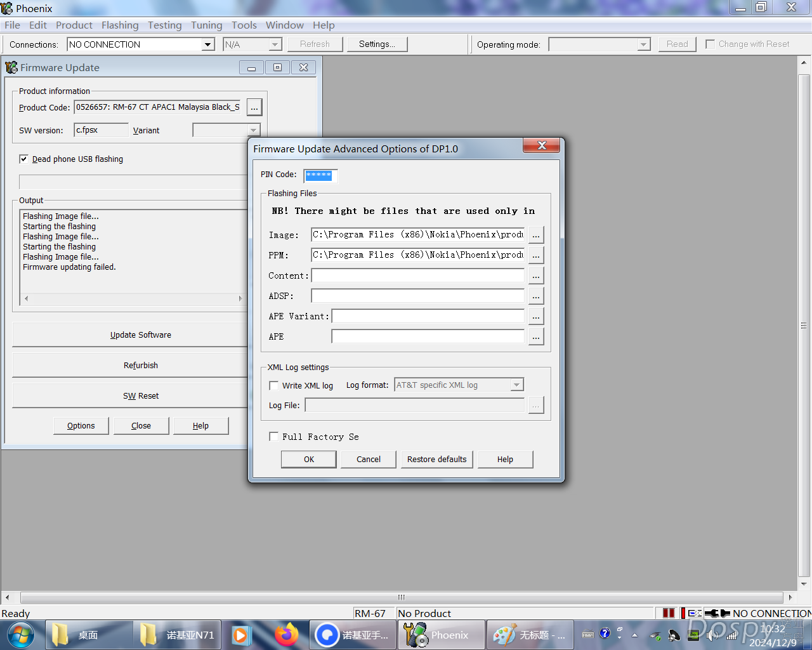Click the SW Reset button
The width and height of the screenshot is (812, 650).
coord(130,396)
